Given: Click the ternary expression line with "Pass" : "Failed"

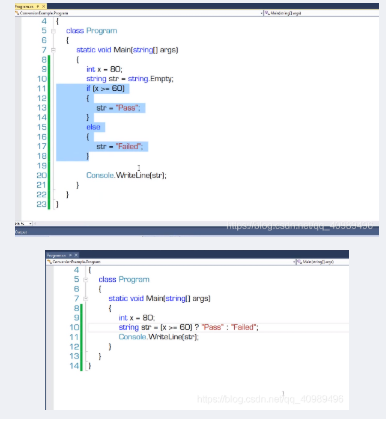Looking at the screenshot, I should pyautogui.click(x=189, y=327).
